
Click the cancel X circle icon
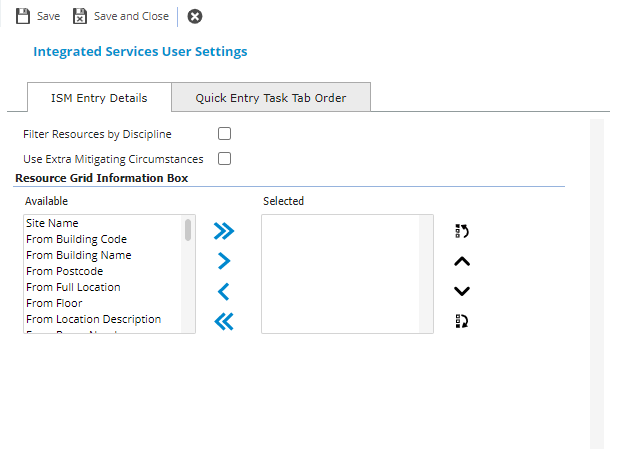coord(195,16)
